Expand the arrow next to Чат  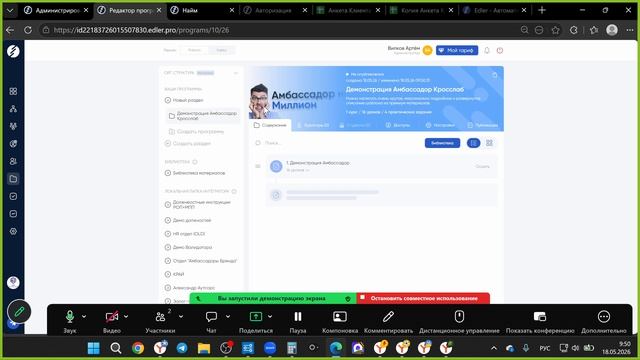(x=228, y=316)
